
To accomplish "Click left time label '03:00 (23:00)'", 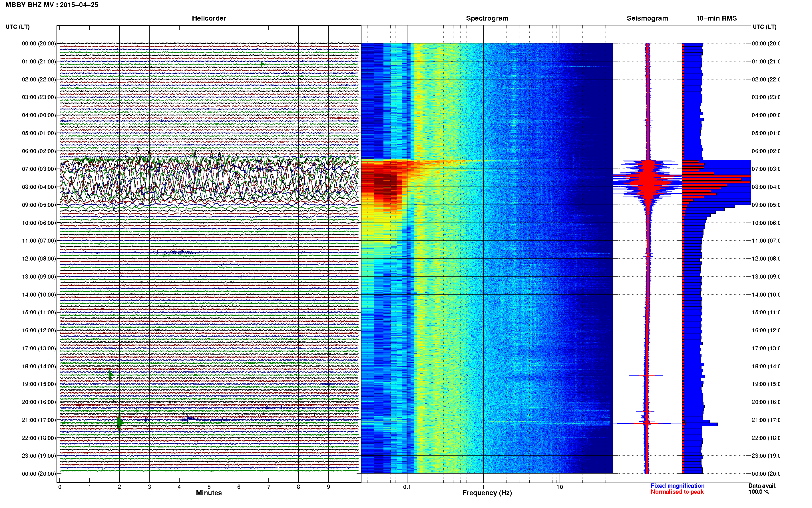I will click(39, 97).
